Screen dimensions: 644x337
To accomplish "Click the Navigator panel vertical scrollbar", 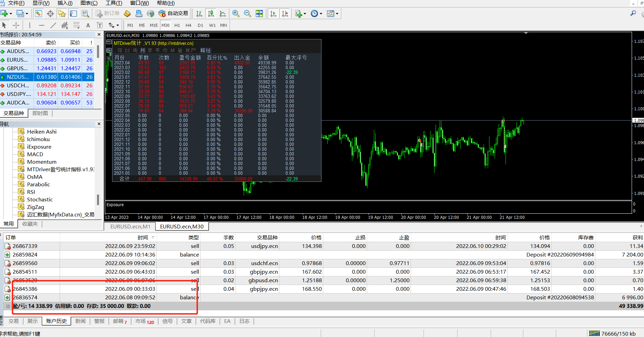I will [x=98, y=199].
